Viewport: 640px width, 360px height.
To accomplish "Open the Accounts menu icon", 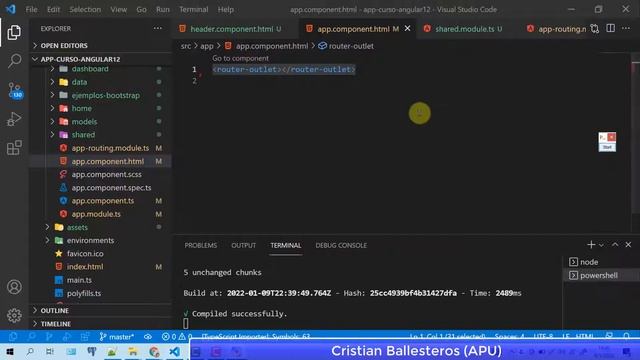I will pyautogui.click(x=14, y=287).
